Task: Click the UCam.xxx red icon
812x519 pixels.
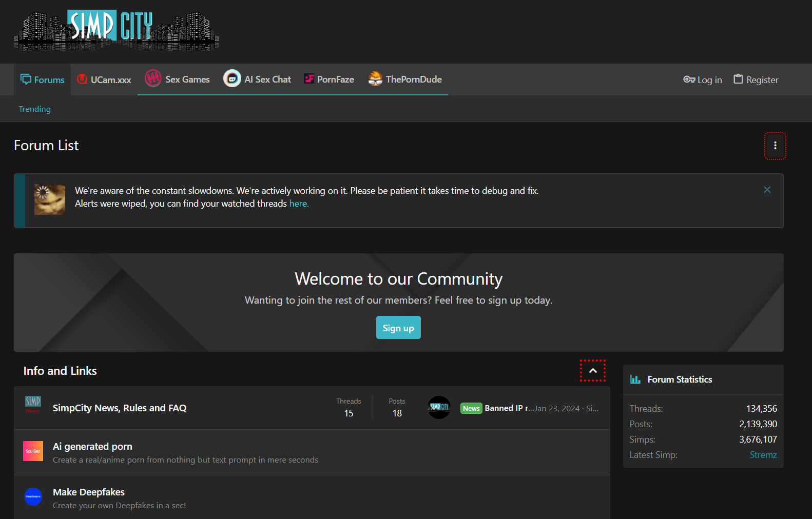Action: [x=82, y=79]
